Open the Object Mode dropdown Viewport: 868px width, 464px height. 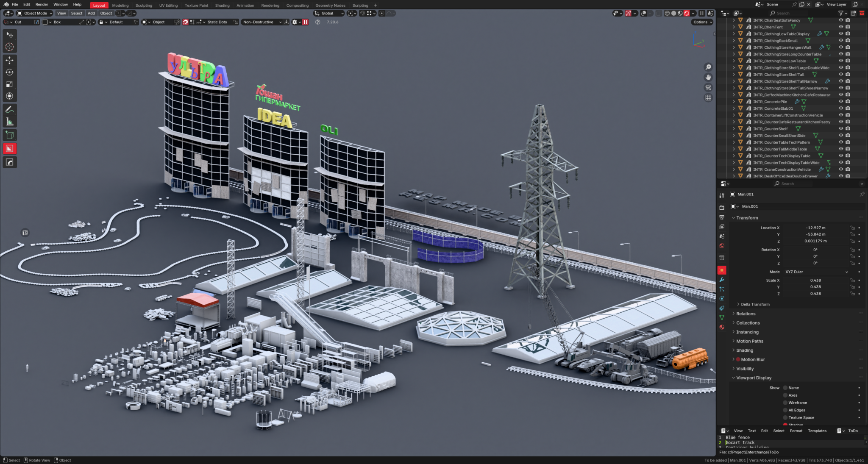34,13
